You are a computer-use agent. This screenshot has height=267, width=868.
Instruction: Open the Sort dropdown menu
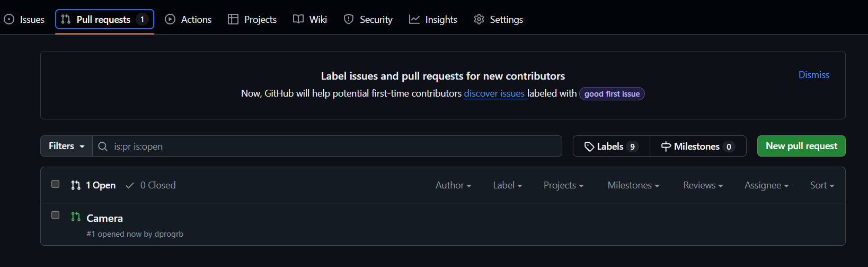pyautogui.click(x=822, y=185)
